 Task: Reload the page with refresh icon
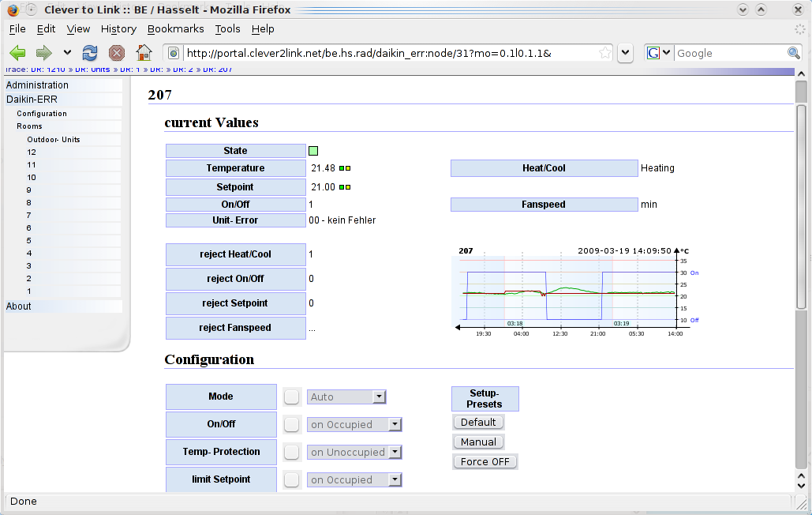coord(90,52)
